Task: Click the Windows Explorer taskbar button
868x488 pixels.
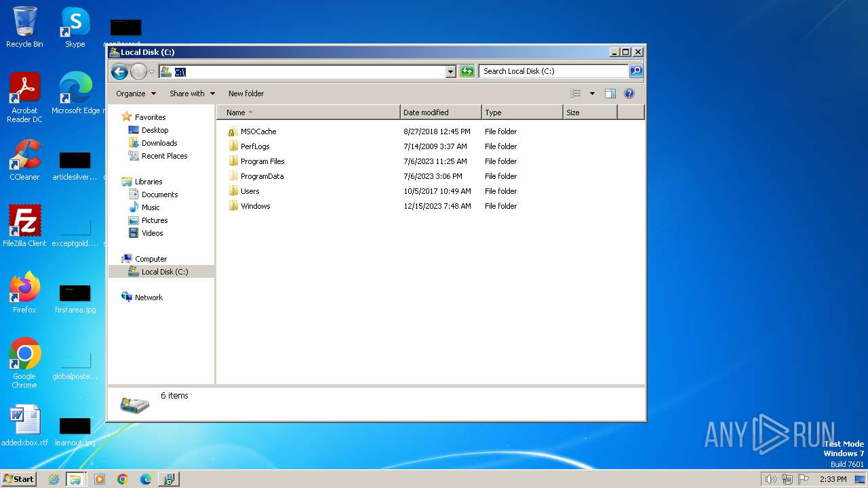Action: pyautogui.click(x=75, y=479)
